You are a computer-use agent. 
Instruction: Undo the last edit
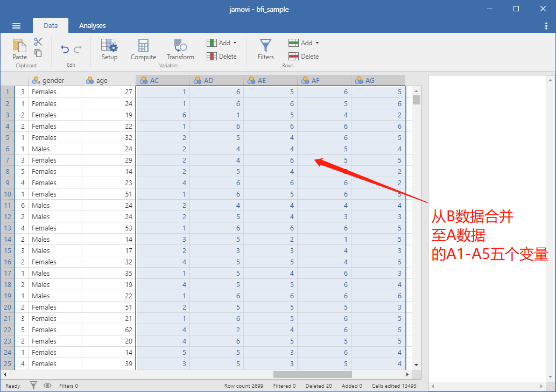(x=65, y=49)
